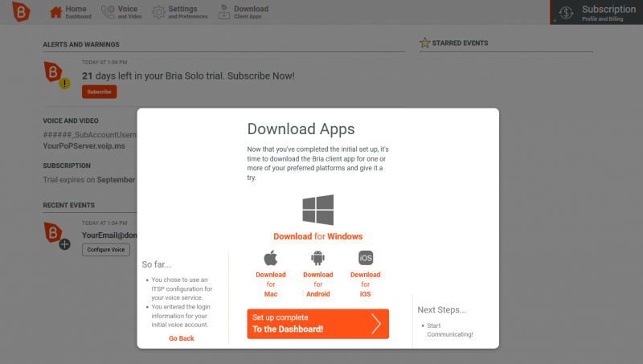643x364 pixels.
Task: Click the Subscription dollar icon
Action: point(566,13)
